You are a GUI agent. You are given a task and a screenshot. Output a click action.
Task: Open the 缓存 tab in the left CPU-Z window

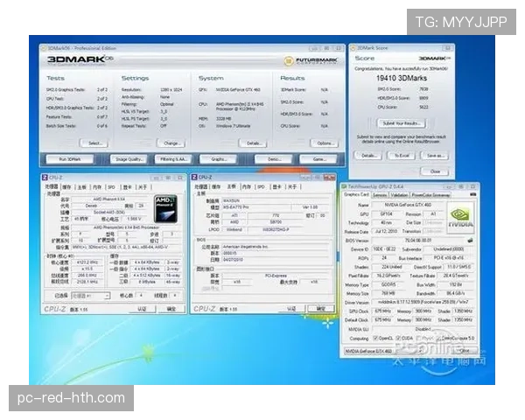click(x=67, y=187)
